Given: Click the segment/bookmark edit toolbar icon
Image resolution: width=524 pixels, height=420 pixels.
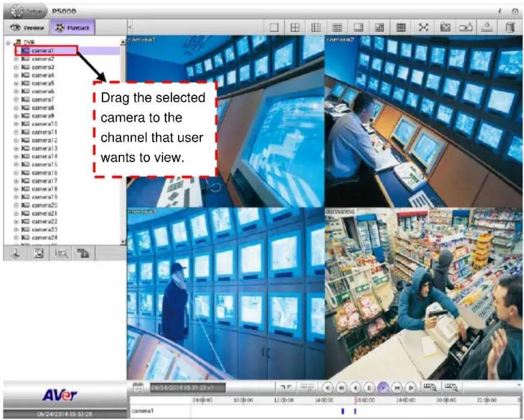Looking at the screenshot, I should click(466, 27).
